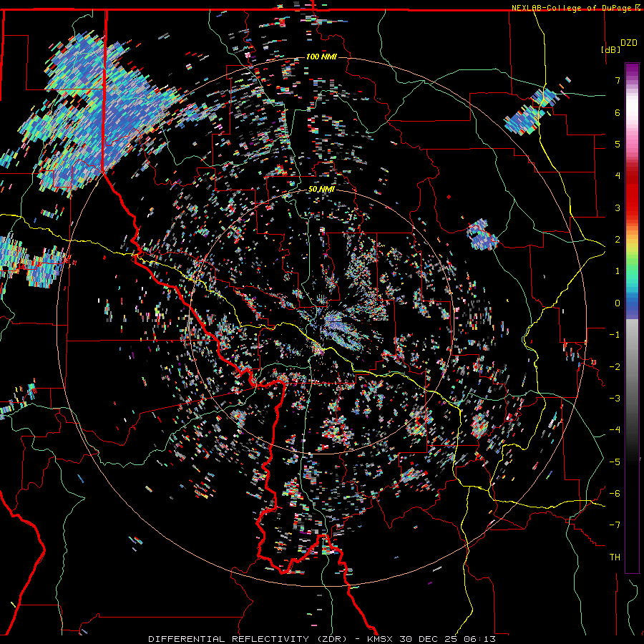Screen dimensions: 644x644
Task: Click the 1 value on the color scale
Action: [618, 271]
